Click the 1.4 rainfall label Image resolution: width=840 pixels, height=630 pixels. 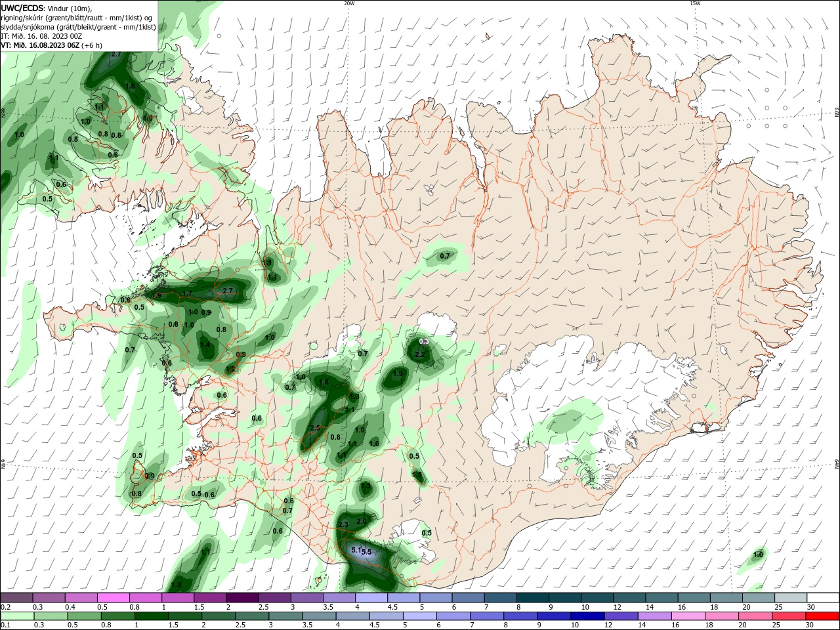(205, 345)
